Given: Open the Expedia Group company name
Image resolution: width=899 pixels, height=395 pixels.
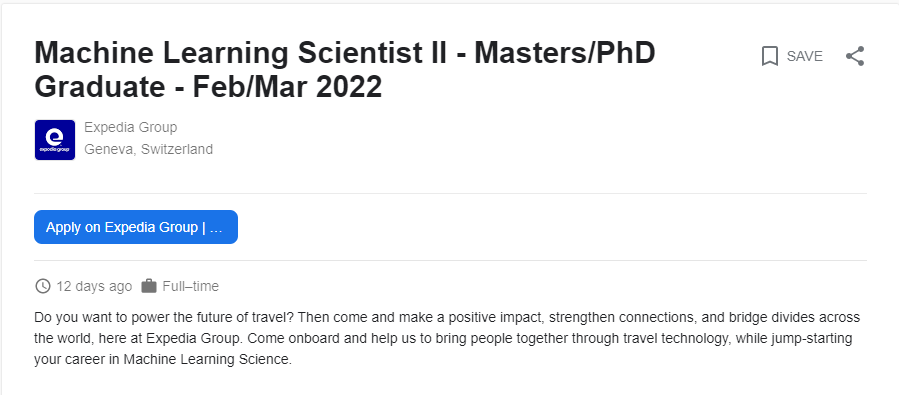Looking at the screenshot, I should pos(131,127).
